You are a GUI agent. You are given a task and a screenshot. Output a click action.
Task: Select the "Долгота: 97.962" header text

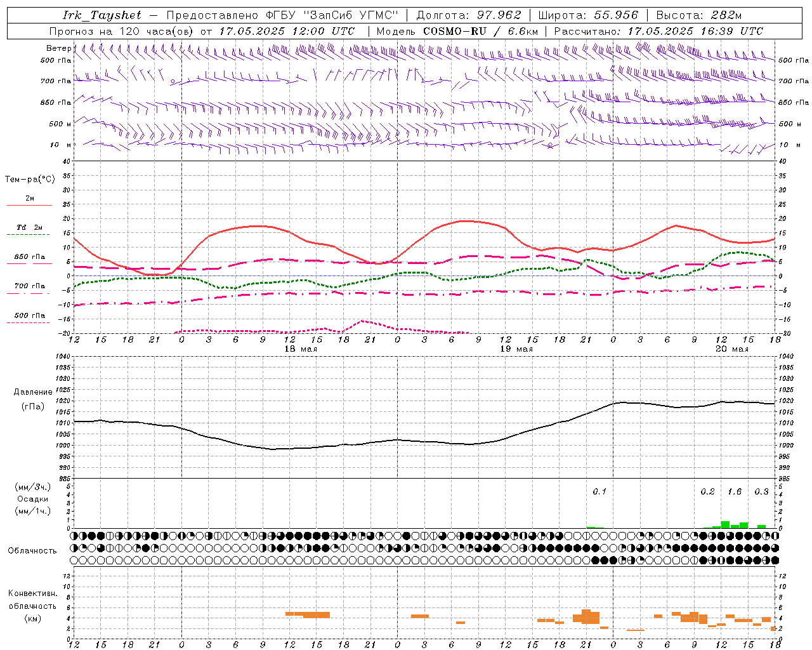point(469,15)
